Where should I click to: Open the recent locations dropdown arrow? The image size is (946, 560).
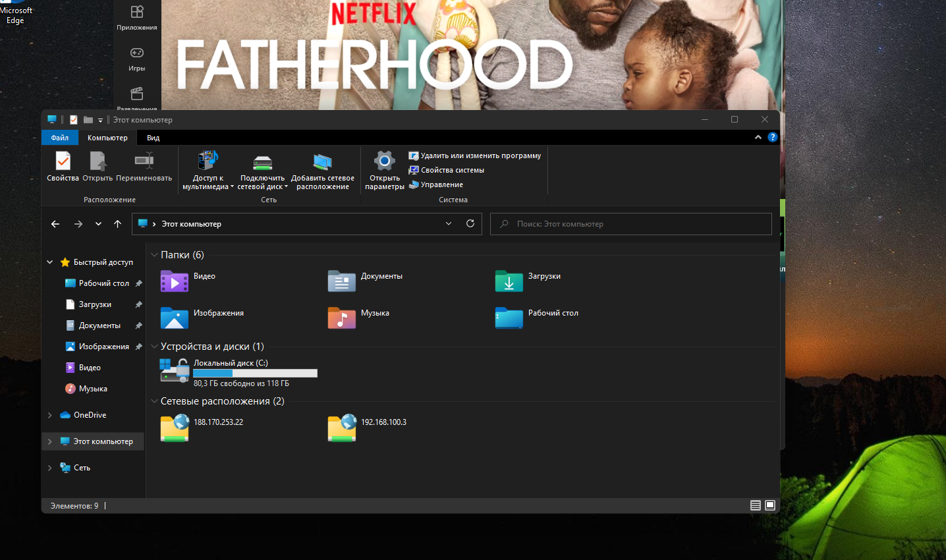(x=98, y=224)
